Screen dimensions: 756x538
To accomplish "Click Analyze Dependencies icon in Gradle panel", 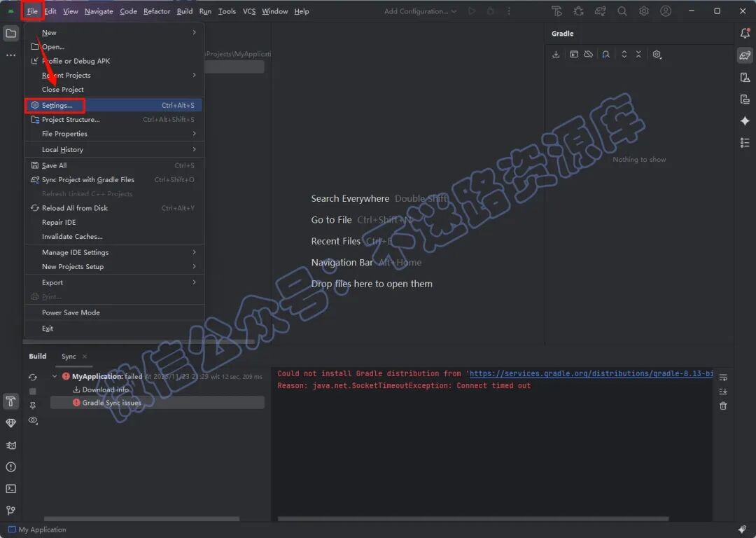I will (x=606, y=55).
